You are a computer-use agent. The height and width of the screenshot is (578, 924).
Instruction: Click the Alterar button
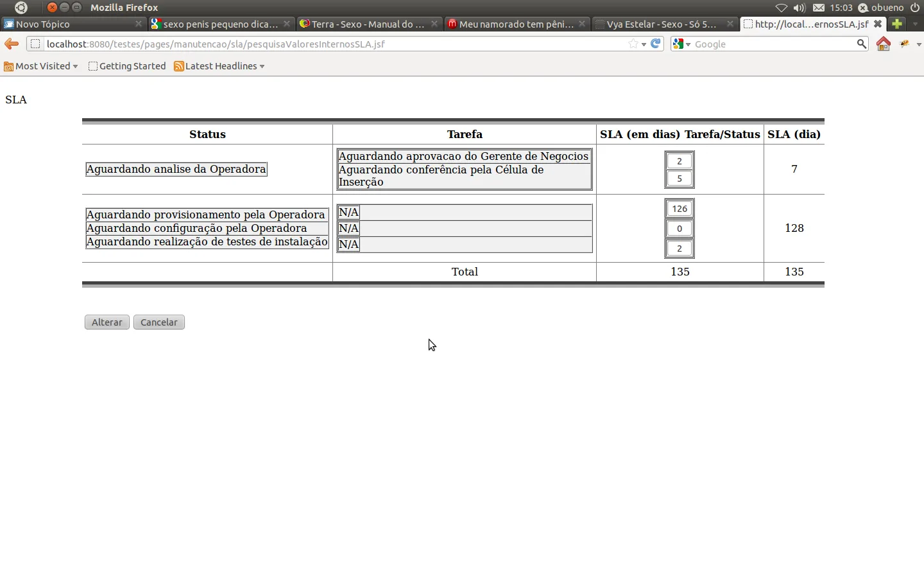pos(107,322)
